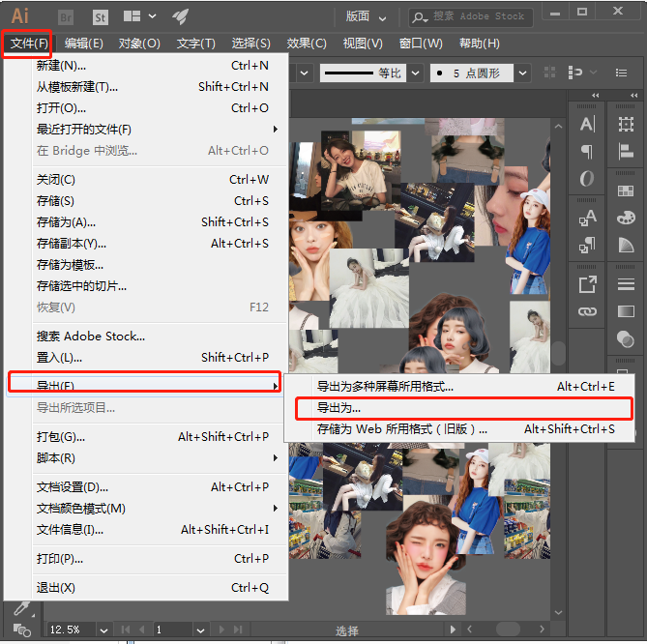Expand the arrange documents dropdown arrow
Screen dimensions: 647x644
tap(152, 16)
